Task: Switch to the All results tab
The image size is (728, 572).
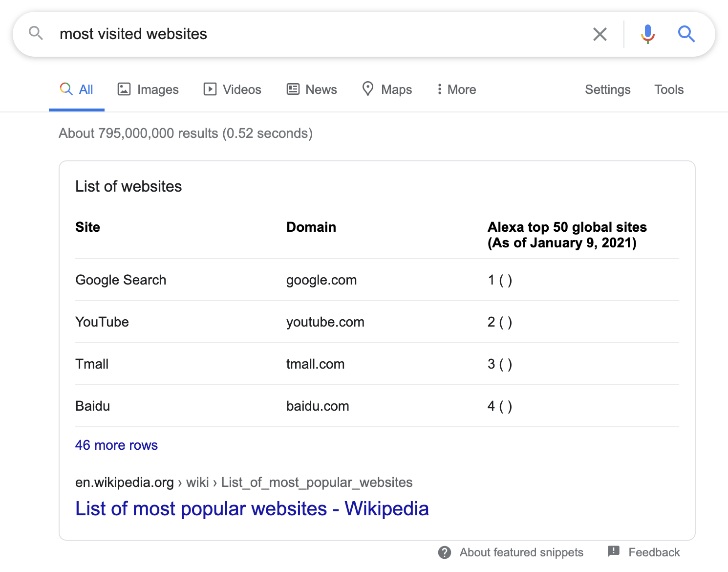Action: pyautogui.click(x=77, y=89)
